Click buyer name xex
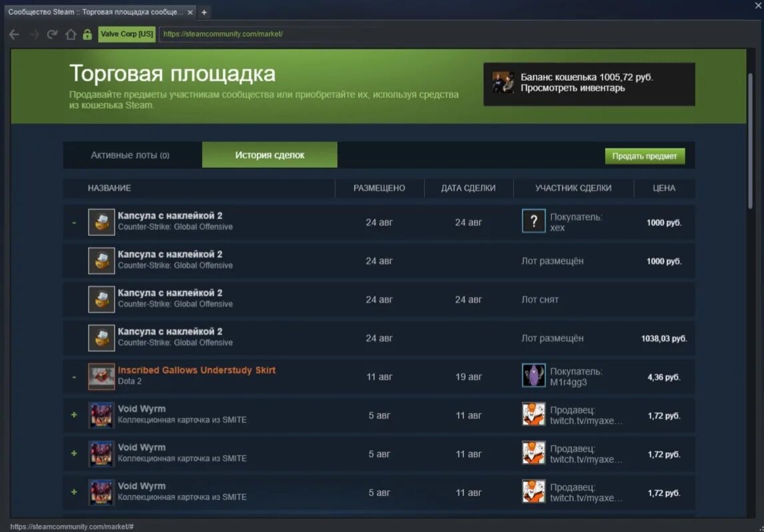764x532 pixels. tap(557, 228)
